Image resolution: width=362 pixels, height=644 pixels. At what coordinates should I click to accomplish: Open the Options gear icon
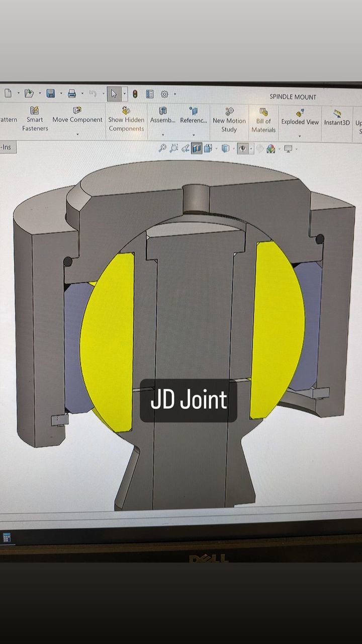[x=164, y=94]
